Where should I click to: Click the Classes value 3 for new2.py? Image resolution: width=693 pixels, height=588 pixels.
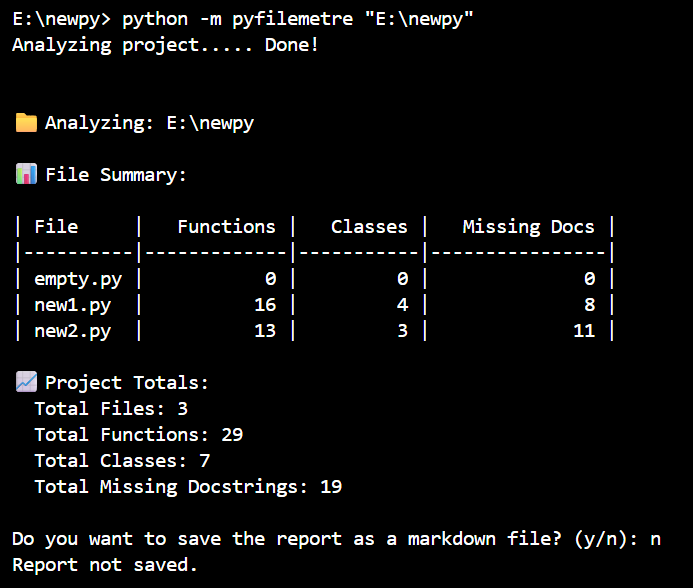pyautogui.click(x=402, y=331)
